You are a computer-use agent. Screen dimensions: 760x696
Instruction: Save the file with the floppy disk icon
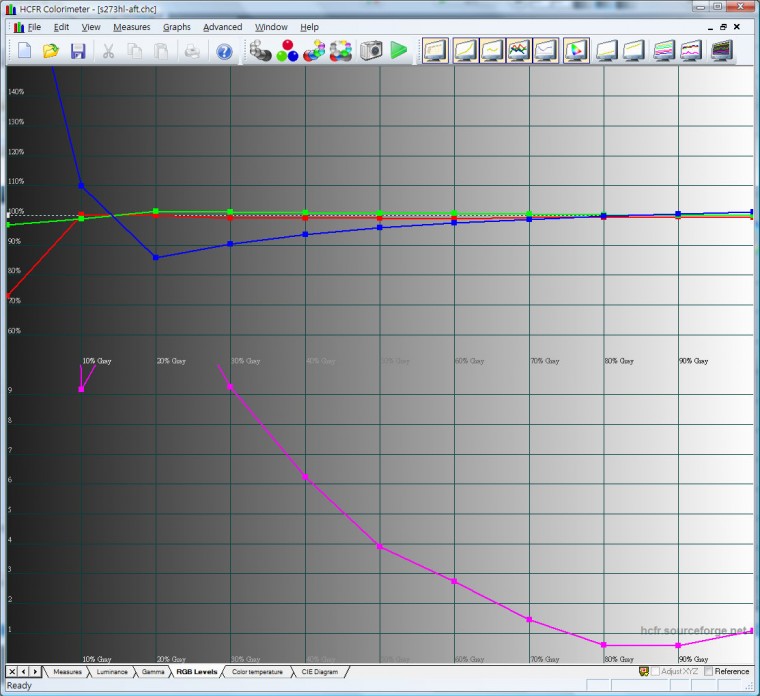pos(78,51)
